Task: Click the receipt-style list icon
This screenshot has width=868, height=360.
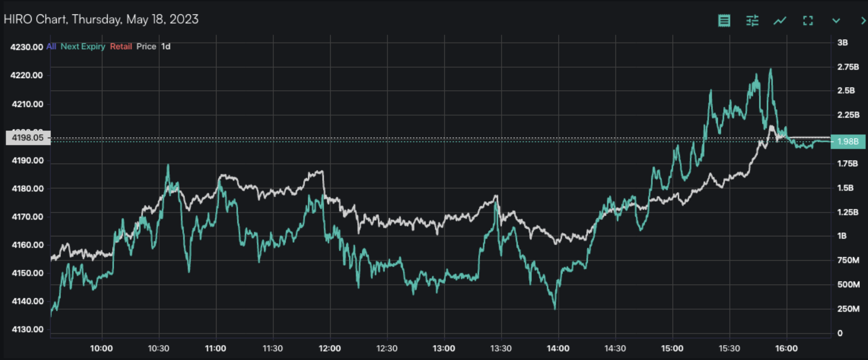Action: click(x=724, y=20)
